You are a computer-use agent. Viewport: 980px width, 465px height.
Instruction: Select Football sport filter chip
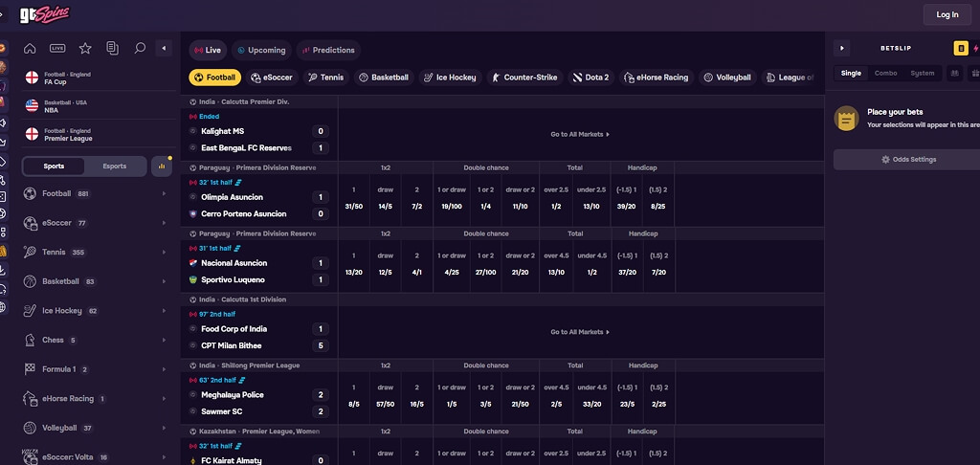pos(215,77)
